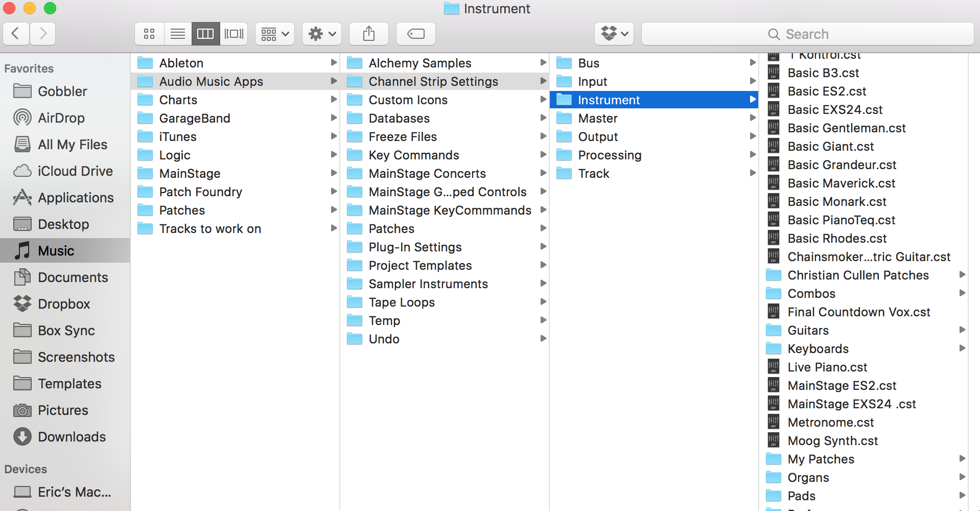Open Screenshots in the sidebar
This screenshot has width=980, height=511.
[x=65, y=357]
